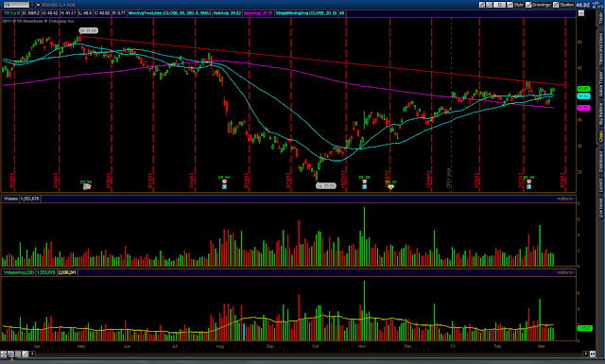The height and width of the screenshot is (364, 605).
Task: Open the Active Trader side tab
Action: pos(601,84)
